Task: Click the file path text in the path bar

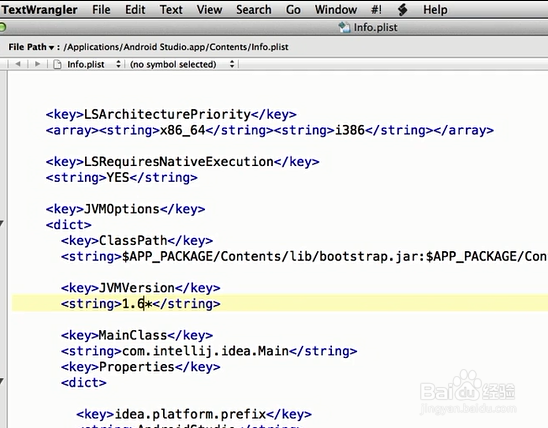Action: tap(176, 47)
